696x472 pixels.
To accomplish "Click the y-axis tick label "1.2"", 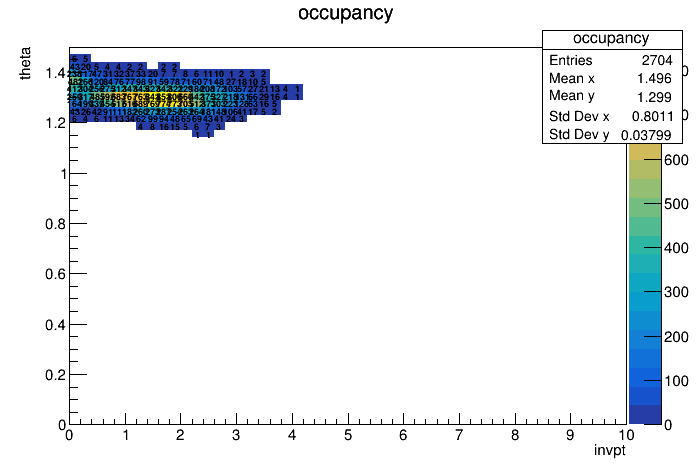I will (55, 123).
